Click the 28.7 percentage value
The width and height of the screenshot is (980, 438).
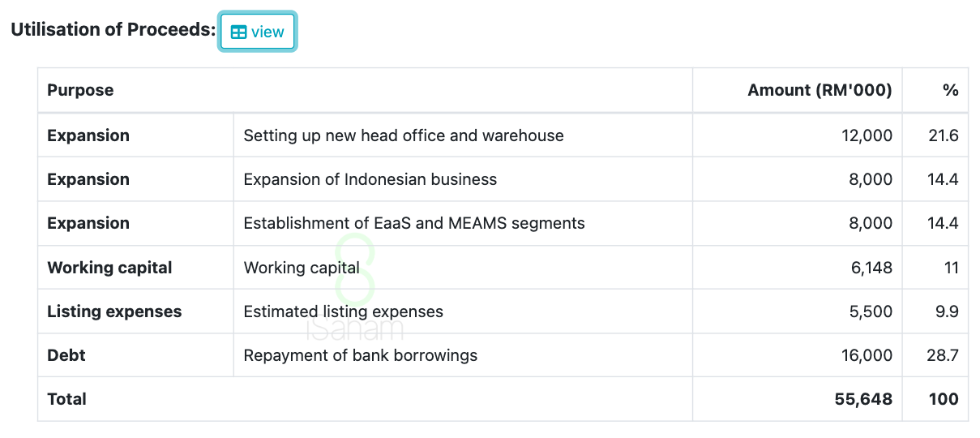[943, 355]
